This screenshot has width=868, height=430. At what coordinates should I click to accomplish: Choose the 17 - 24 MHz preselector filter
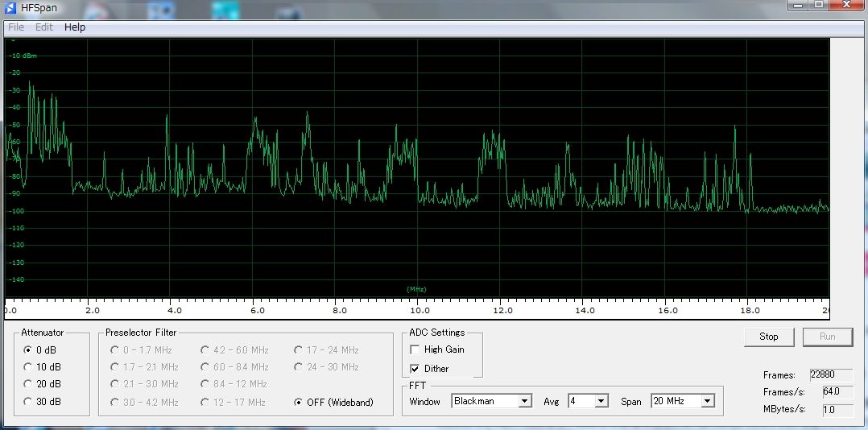point(326,349)
